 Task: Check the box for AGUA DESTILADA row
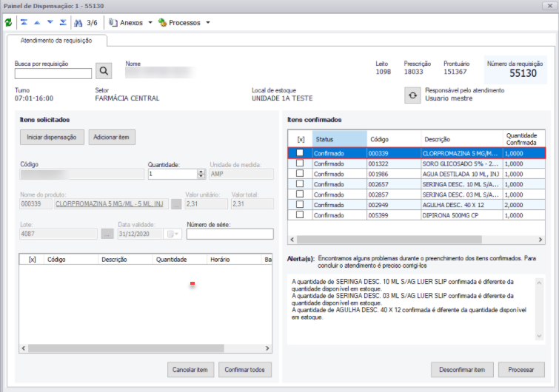point(300,173)
